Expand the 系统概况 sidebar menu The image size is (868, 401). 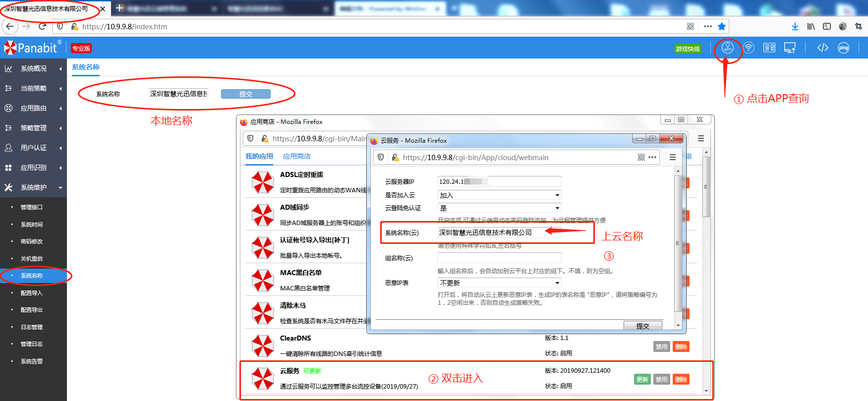tap(33, 68)
